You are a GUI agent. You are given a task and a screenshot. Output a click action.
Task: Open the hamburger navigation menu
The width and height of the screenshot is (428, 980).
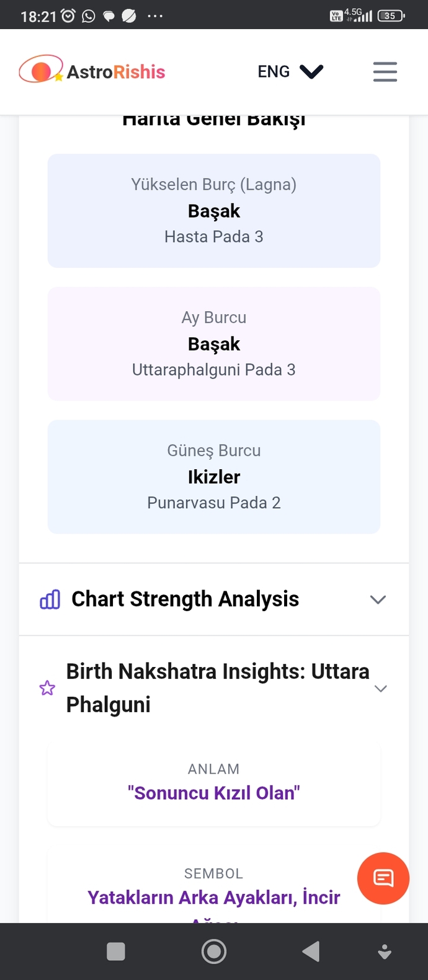point(385,72)
